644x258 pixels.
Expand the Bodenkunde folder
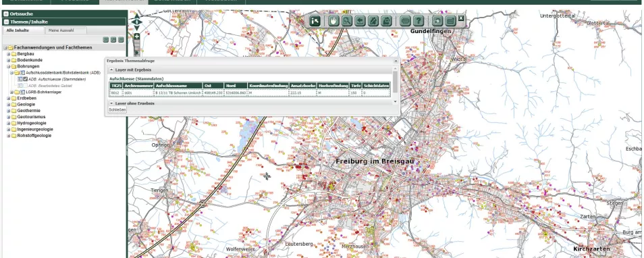pyautogui.click(x=9, y=60)
